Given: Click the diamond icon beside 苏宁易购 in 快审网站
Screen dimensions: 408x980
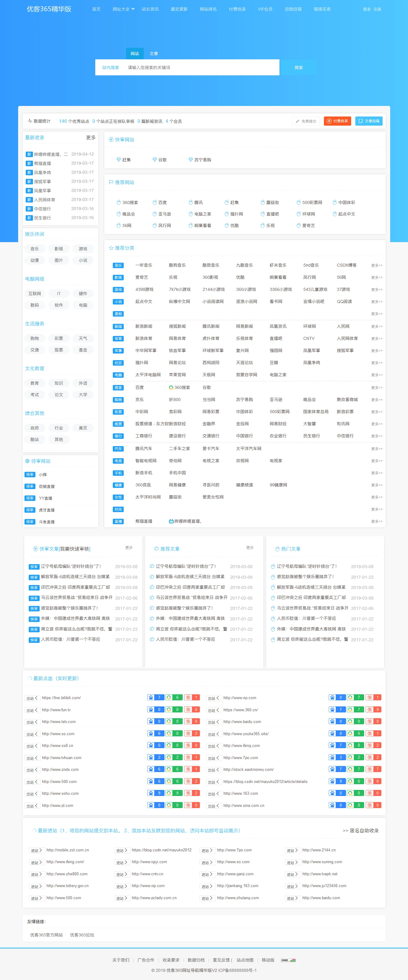Looking at the screenshot, I should pyautogui.click(x=191, y=159).
